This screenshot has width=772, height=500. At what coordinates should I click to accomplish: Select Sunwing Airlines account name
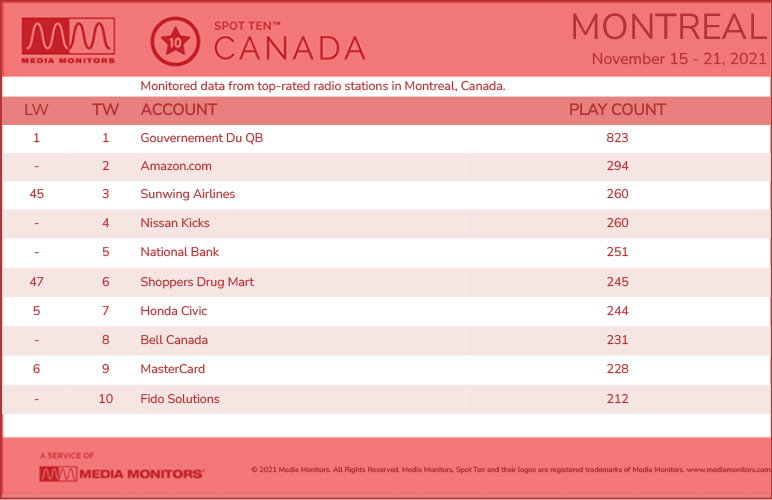pyautogui.click(x=188, y=194)
